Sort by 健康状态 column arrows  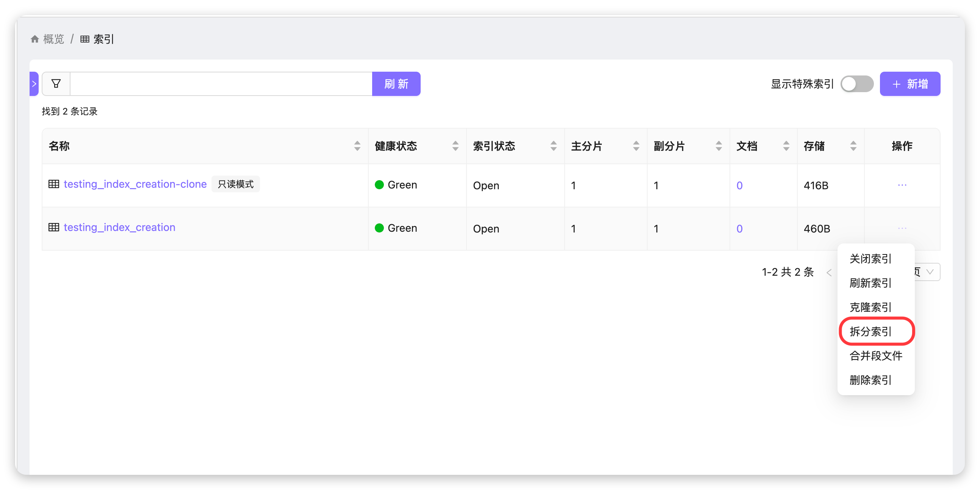pyautogui.click(x=455, y=146)
